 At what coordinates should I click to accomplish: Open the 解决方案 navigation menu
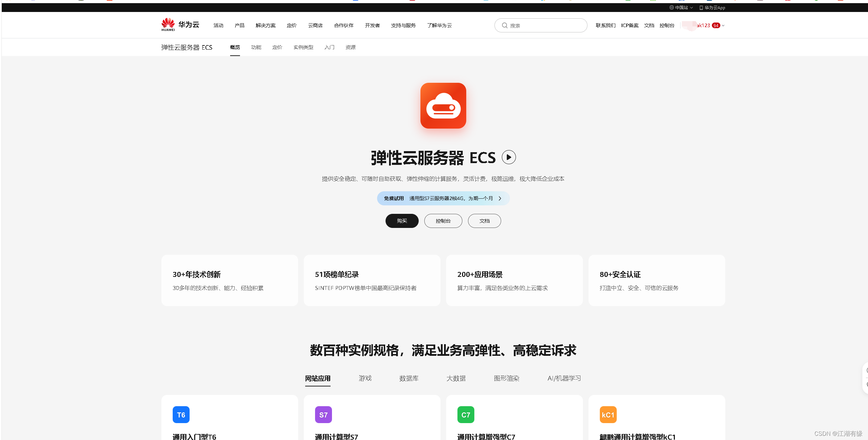pos(265,25)
